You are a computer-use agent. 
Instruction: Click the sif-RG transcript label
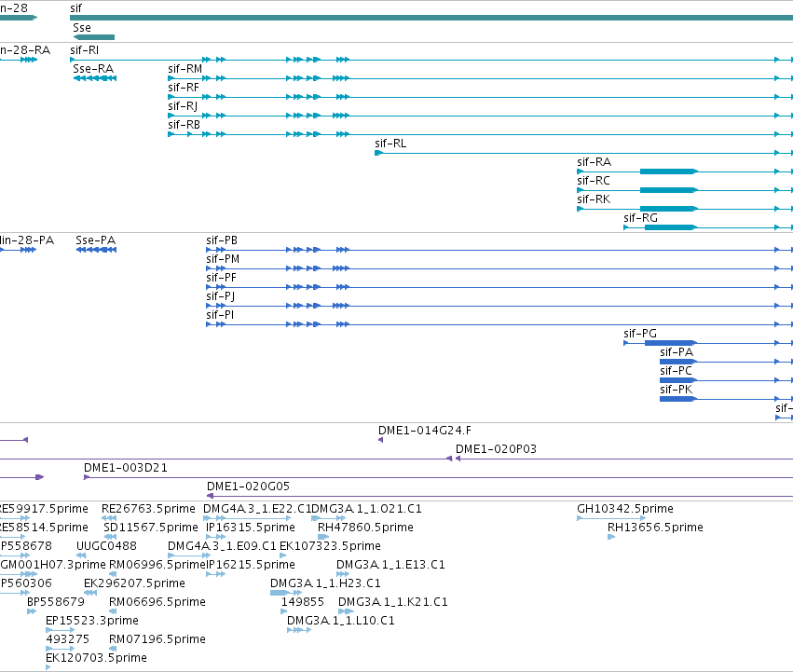click(x=641, y=219)
